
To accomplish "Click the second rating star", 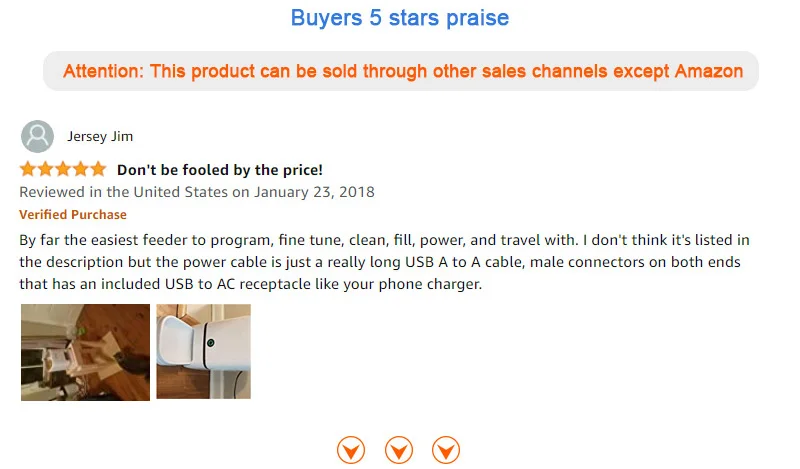I will 45,169.
